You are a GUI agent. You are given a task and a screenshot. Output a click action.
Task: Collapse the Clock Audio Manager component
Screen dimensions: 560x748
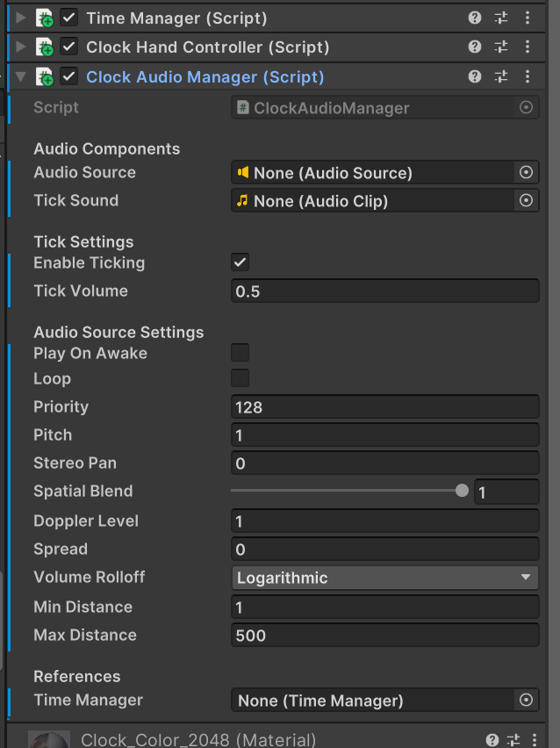tap(20, 76)
